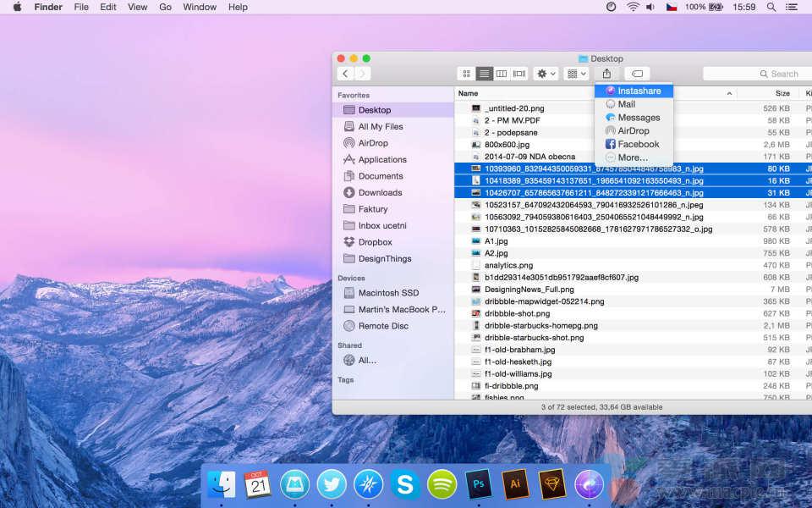Switch Finder to icon view
Screen dimensions: 812x508
pos(466,74)
